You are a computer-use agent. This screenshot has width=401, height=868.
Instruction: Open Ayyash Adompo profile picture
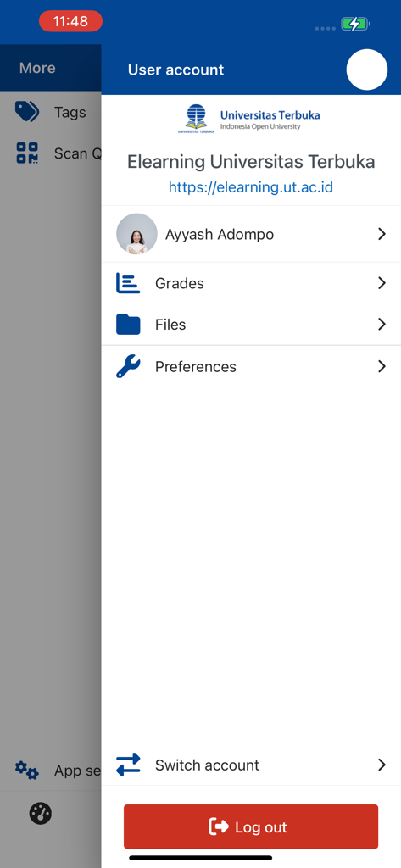[136, 234]
